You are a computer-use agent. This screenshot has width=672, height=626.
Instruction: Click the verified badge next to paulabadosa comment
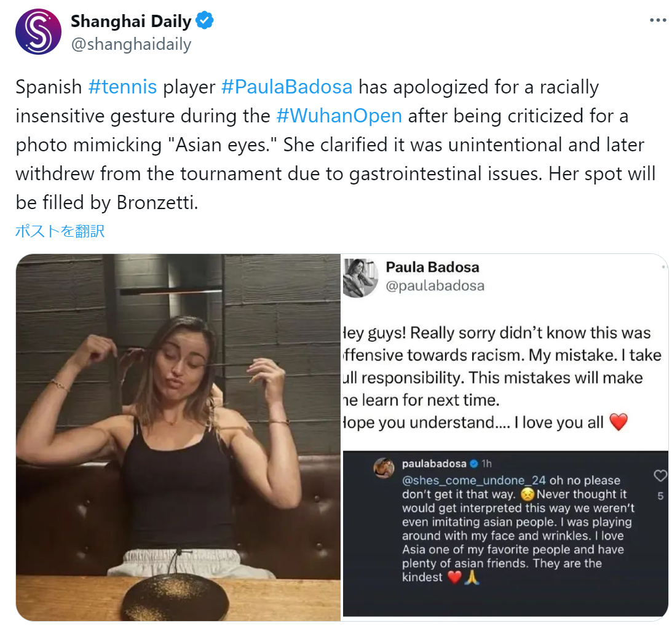coord(474,464)
